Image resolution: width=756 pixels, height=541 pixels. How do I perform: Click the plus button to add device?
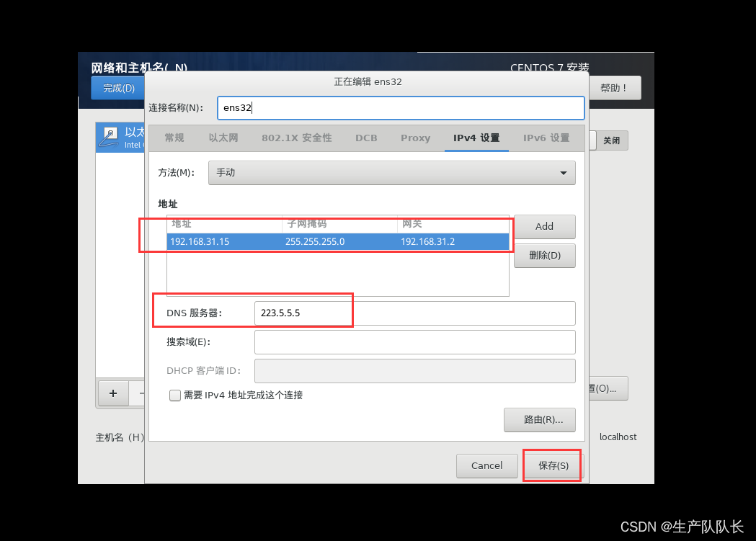coord(113,393)
